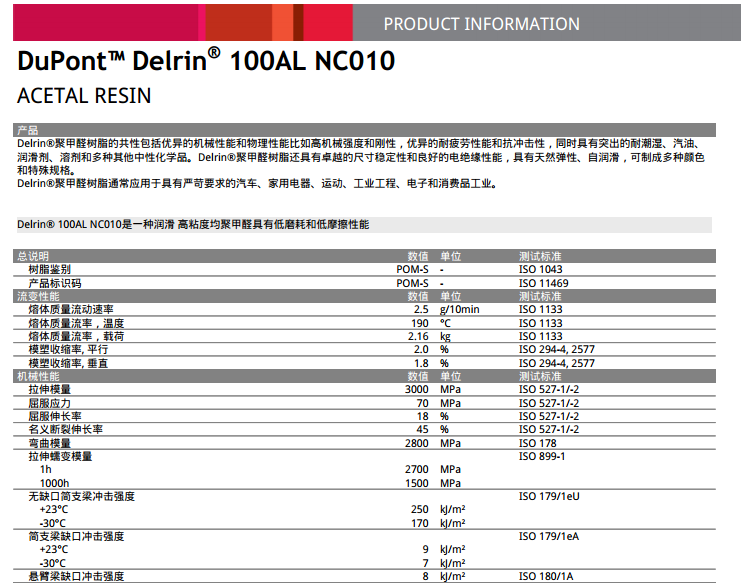Click the ISO 11469 test standard
This screenshot has height=583, width=741.
[543, 283]
